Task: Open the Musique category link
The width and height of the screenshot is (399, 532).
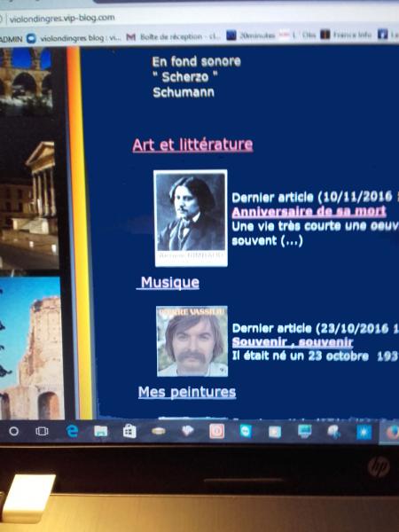Action: coord(169,282)
